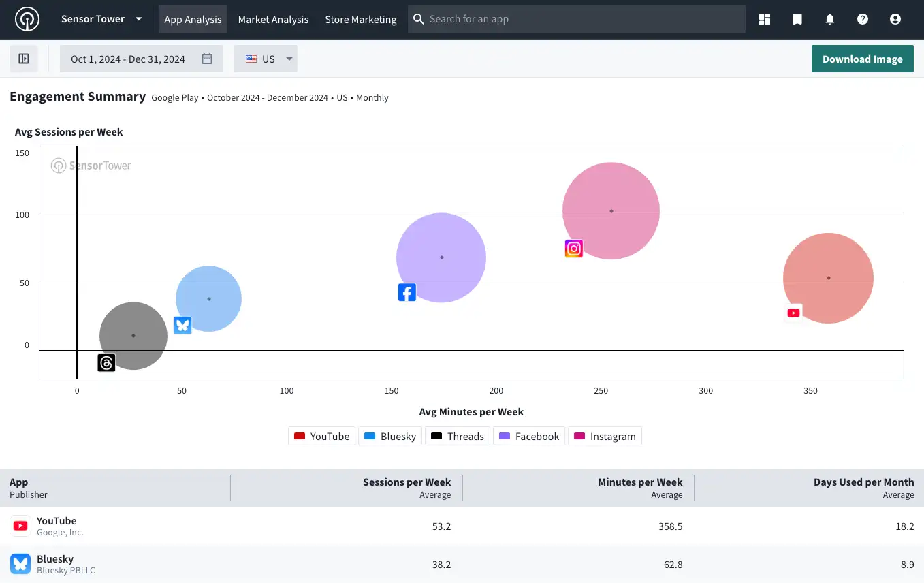Click the YouTube icon in table row
This screenshot has height=583, width=924.
point(20,526)
